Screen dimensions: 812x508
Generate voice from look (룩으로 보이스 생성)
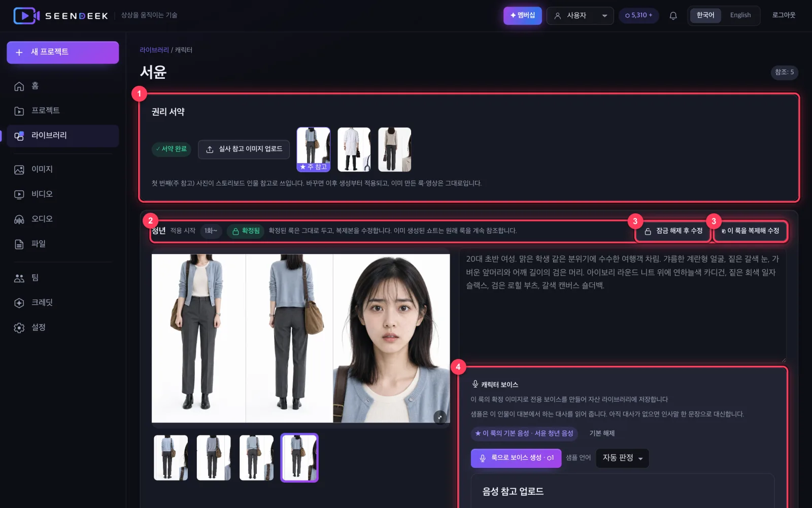coord(516,458)
